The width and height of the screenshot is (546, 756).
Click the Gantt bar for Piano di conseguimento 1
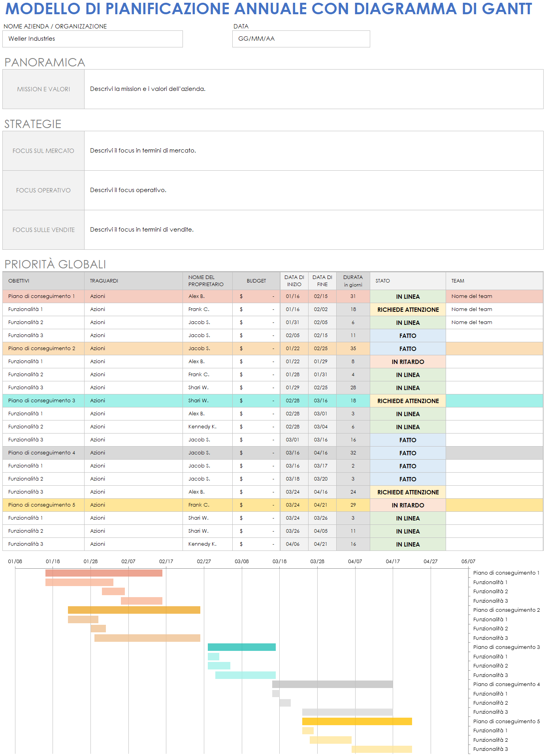(x=104, y=573)
